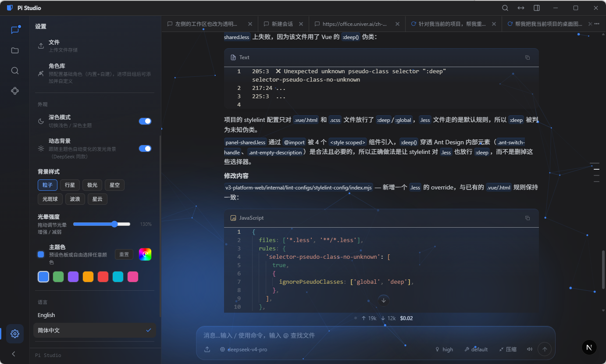The image size is (606, 364).
Task: Click the 压缩 compress button
Action: (x=508, y=350)
